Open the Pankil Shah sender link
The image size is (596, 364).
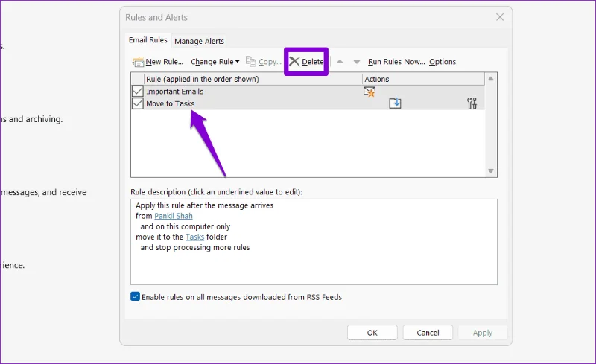pyautogui.click(x=174, y=216)
